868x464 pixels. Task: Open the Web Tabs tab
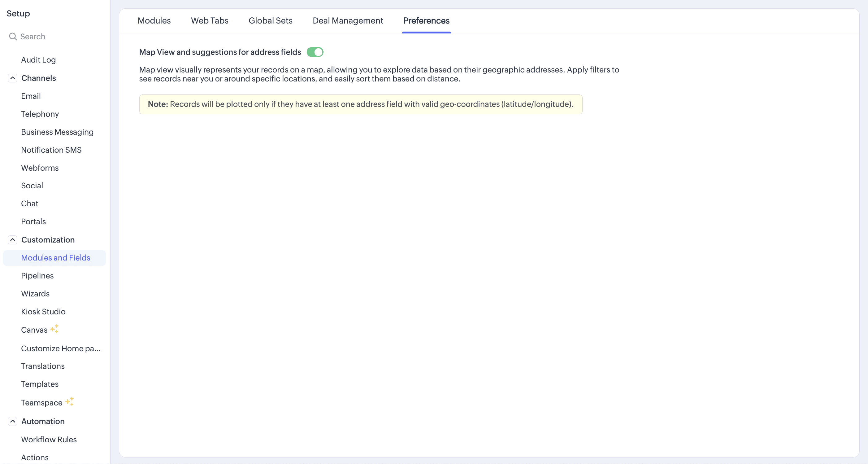[x=209, y=21]
